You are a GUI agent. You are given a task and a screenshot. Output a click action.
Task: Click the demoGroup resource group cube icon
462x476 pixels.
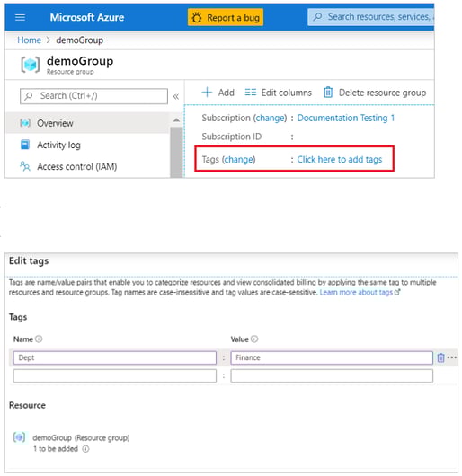pos(30,65)
